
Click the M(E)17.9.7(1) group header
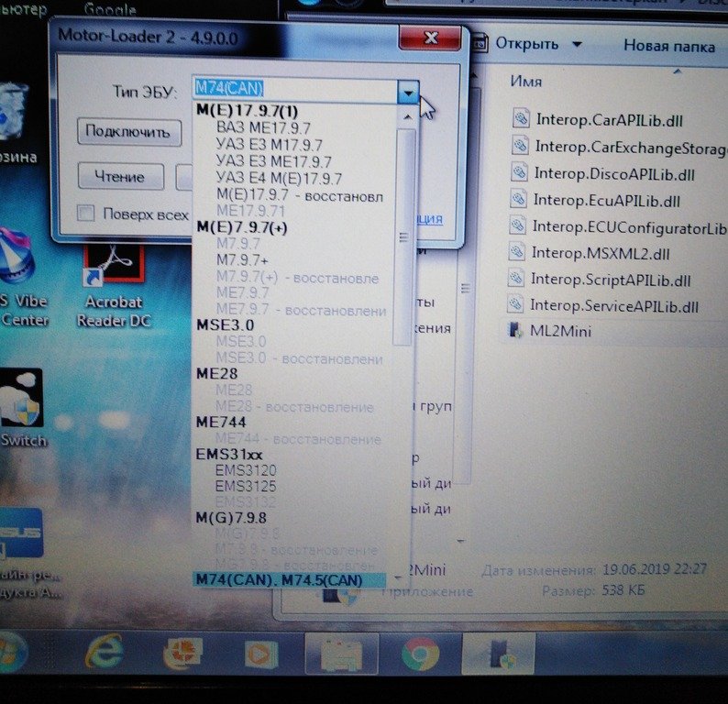tap(247, 111)
